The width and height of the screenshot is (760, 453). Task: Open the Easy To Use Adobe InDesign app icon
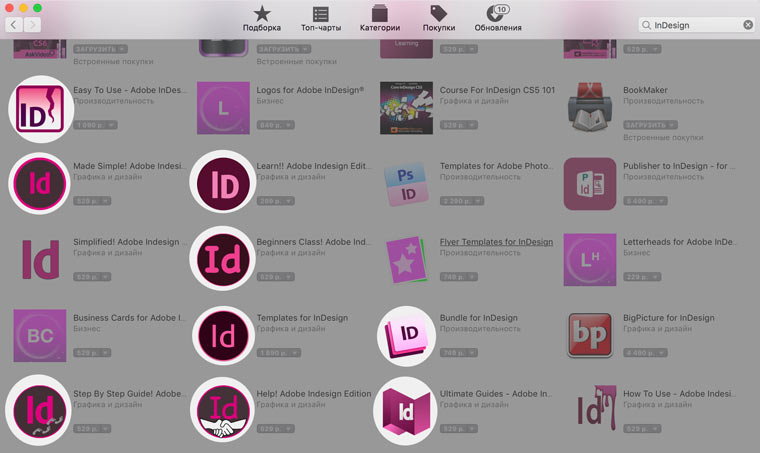click(x=40, y=109)
